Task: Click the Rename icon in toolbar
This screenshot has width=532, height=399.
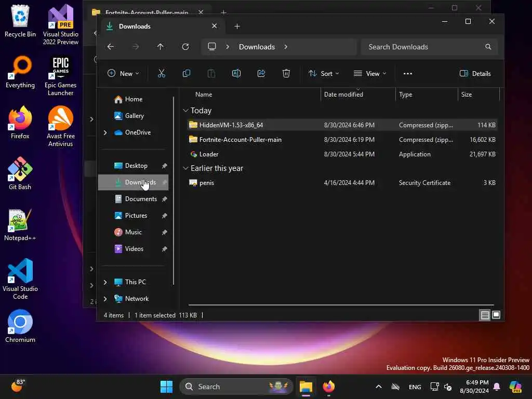Action: [236, 73]
